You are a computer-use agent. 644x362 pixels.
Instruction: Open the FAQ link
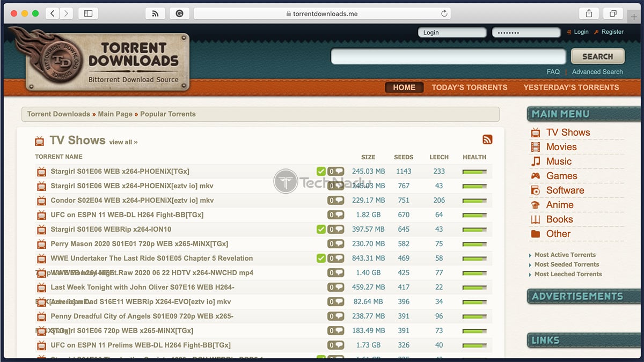[x=553, y=72]
